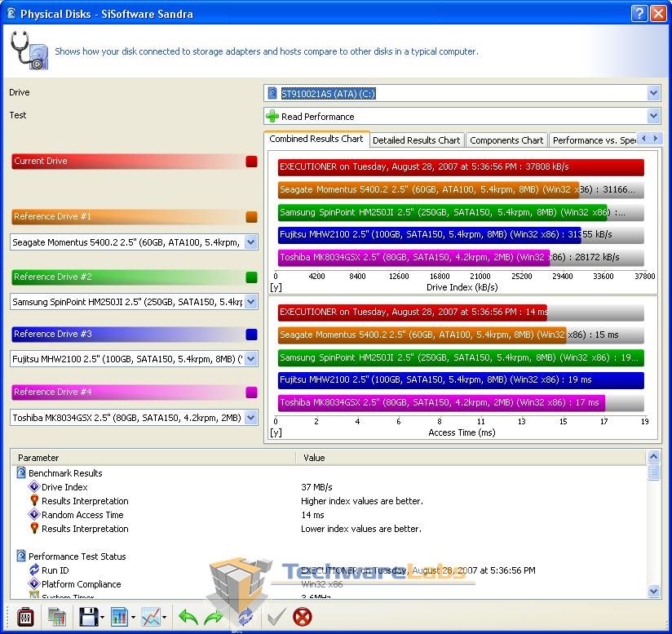Click the red Current Drive color swatch
The image size is (672, 634).
(x=251, y=162)
